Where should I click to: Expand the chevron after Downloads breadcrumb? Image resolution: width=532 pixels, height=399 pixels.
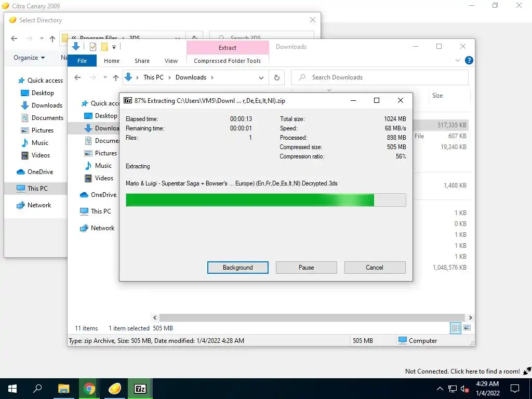click(212, 77)
